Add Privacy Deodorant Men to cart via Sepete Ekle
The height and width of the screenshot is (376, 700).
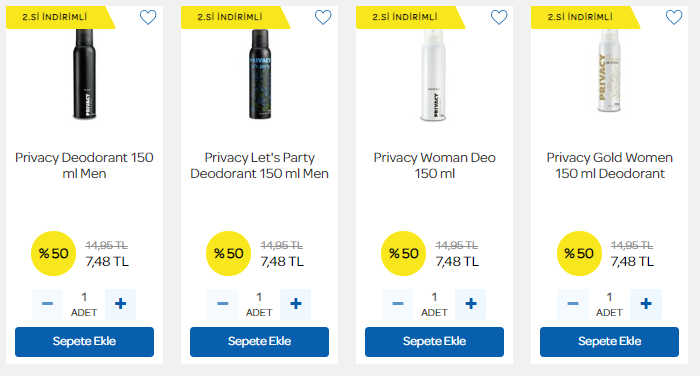[x=84, y=342]
